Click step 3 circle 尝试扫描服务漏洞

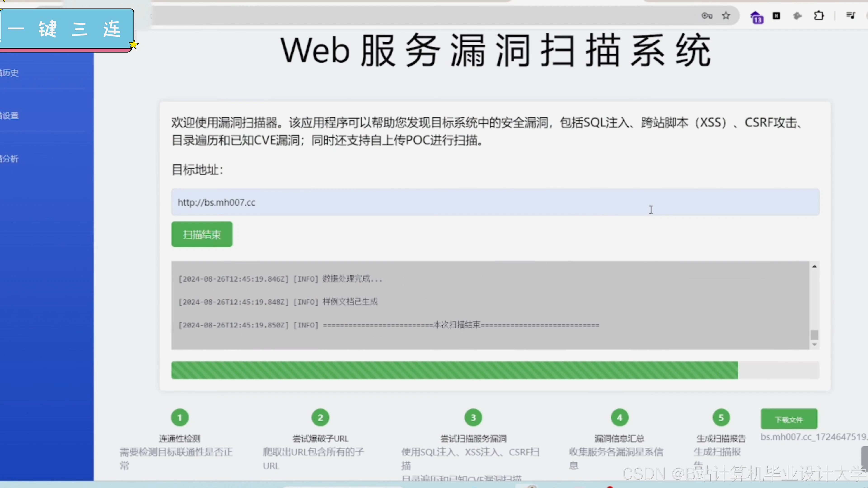[473, 418]
